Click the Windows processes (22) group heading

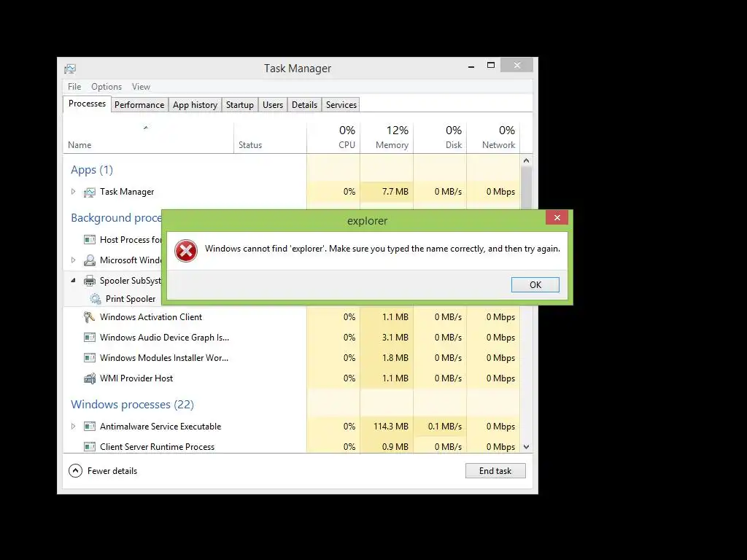point(133,404)
